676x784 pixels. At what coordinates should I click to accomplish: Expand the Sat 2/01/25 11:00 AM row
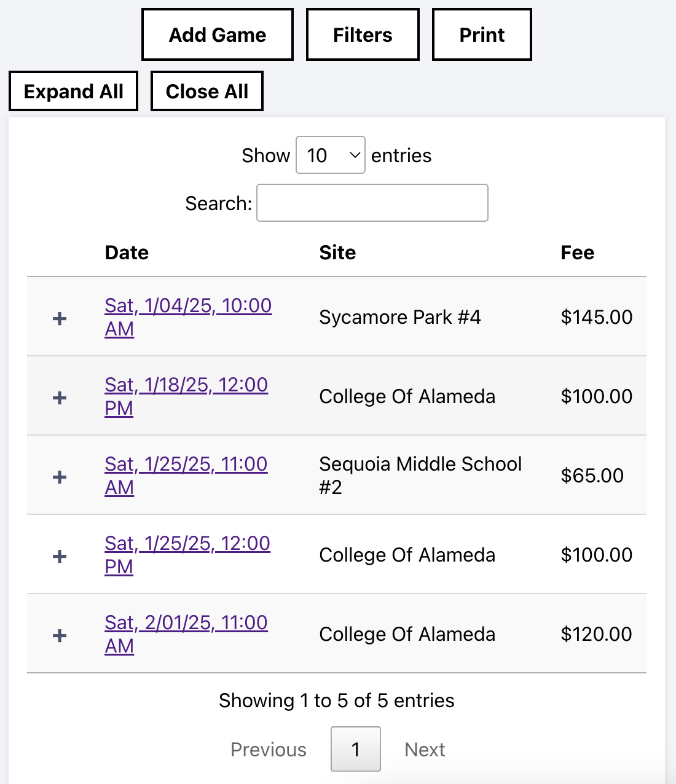60,635
